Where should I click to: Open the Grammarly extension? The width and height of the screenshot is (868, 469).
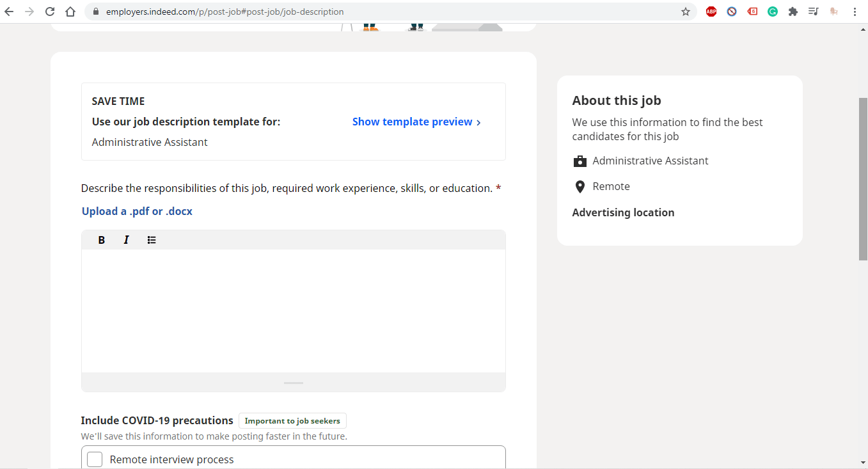point(773,12)
